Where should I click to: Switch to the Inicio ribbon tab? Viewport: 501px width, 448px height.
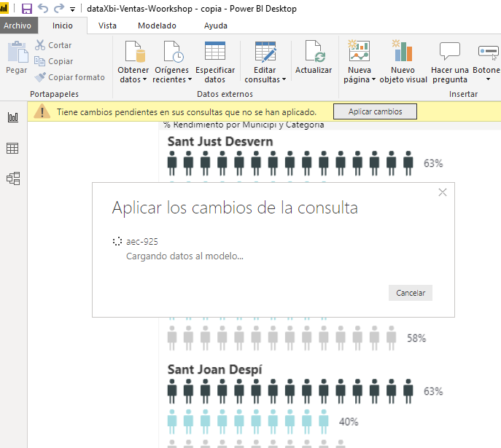tap(62, 25)
